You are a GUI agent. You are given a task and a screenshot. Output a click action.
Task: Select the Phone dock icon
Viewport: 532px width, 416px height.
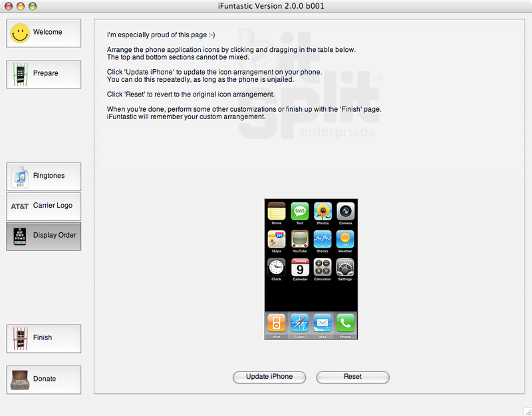click(x=345, y=323)
